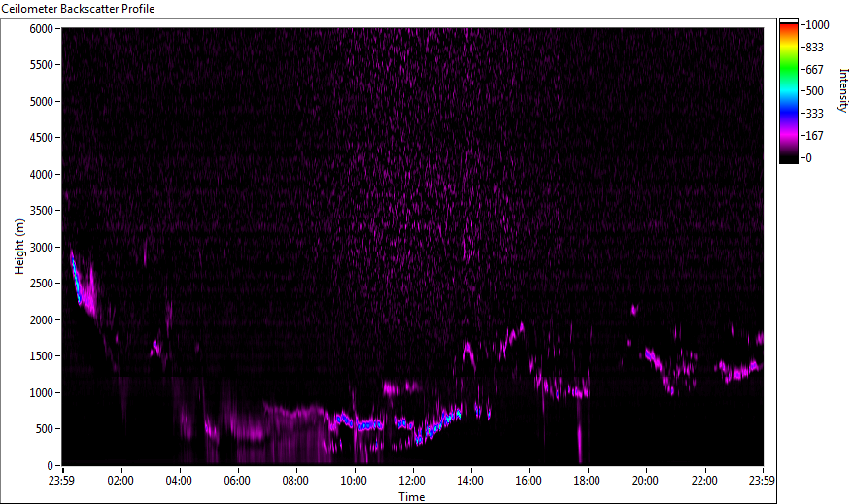
Task: Click the 22:00 time tick label
Action: pos(704,481)
